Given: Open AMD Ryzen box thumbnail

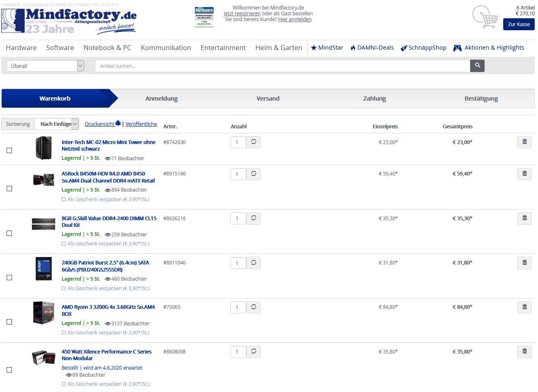Looking at the screenshot, I should [43, 313].
